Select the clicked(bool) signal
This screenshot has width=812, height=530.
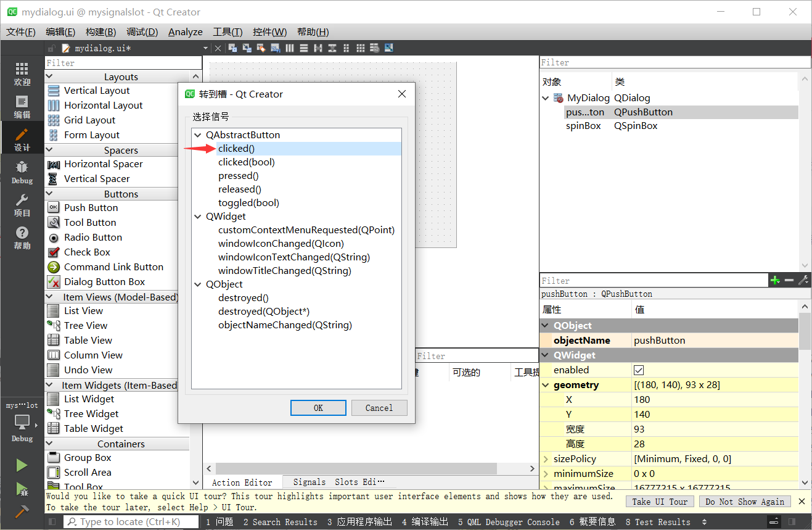point(247,162)
